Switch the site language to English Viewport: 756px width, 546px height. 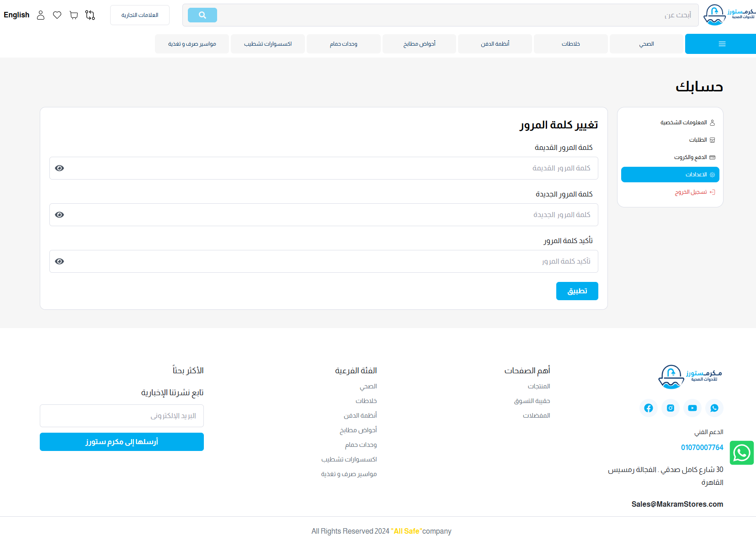click(16, 15)
